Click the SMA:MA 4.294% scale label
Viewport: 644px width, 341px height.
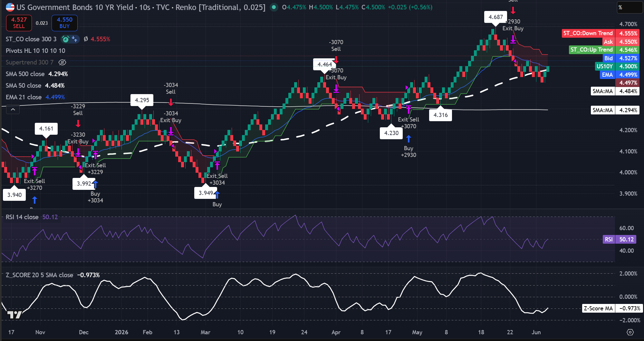coord(615,110)
